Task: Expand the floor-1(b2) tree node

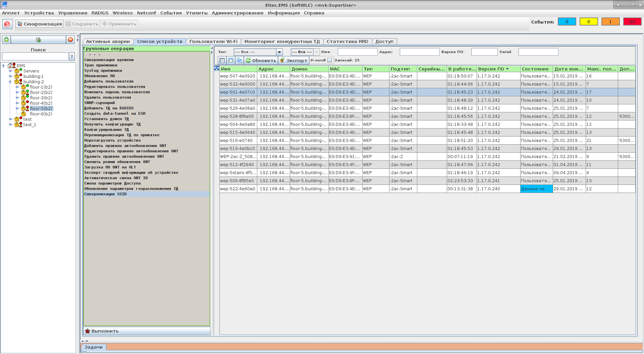Action: (17, 87)
